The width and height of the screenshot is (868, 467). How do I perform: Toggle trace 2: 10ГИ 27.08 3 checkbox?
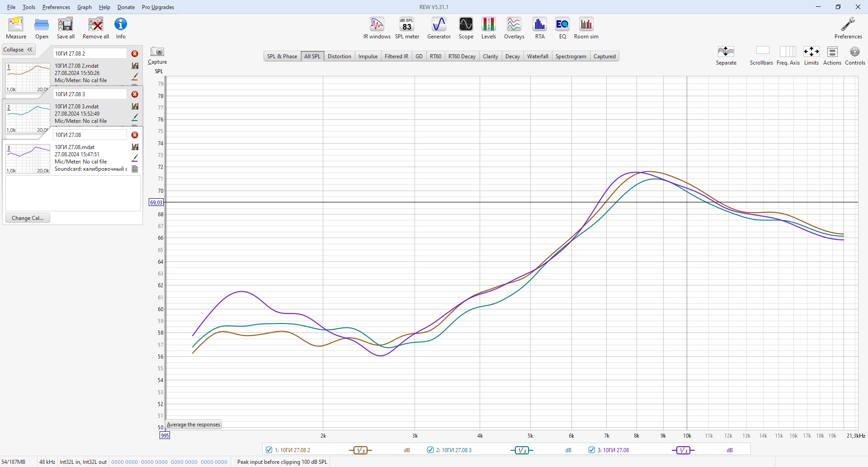pos(430,450)
